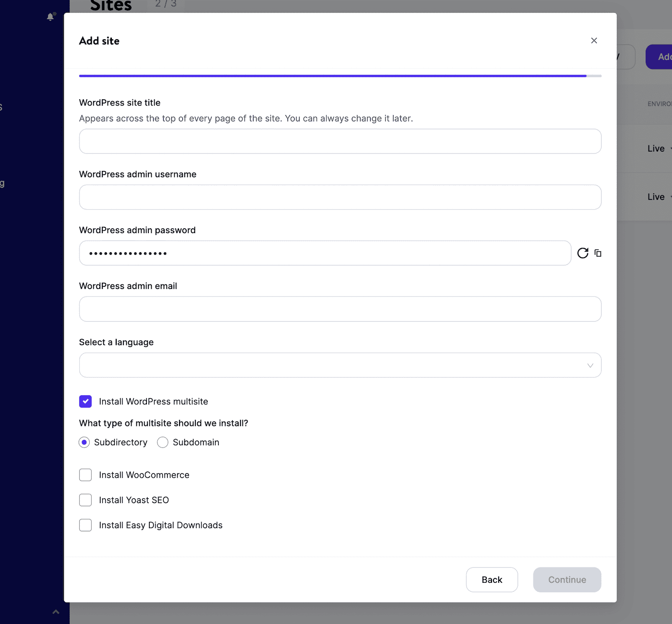Enable Install WooCommerce
Viewport: 672px width, 624px height.
[x=85, y=475]
